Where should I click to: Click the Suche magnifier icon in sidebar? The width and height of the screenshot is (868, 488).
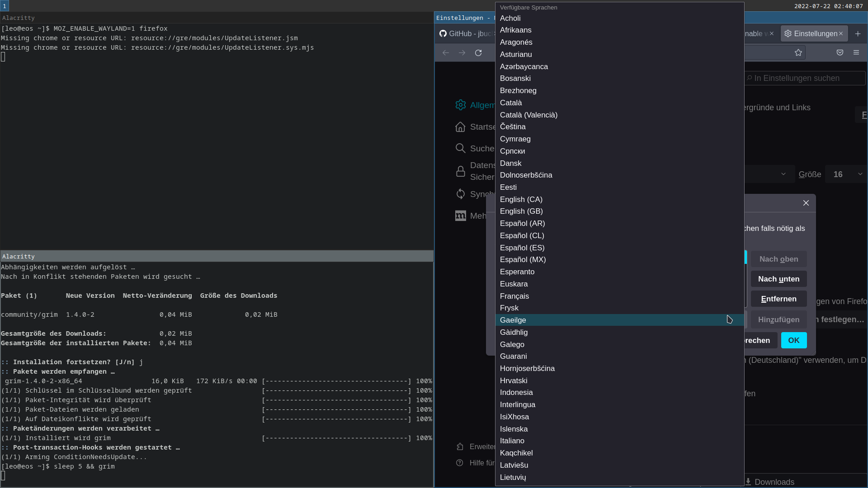pyautogui.click(x=460, y=148)
